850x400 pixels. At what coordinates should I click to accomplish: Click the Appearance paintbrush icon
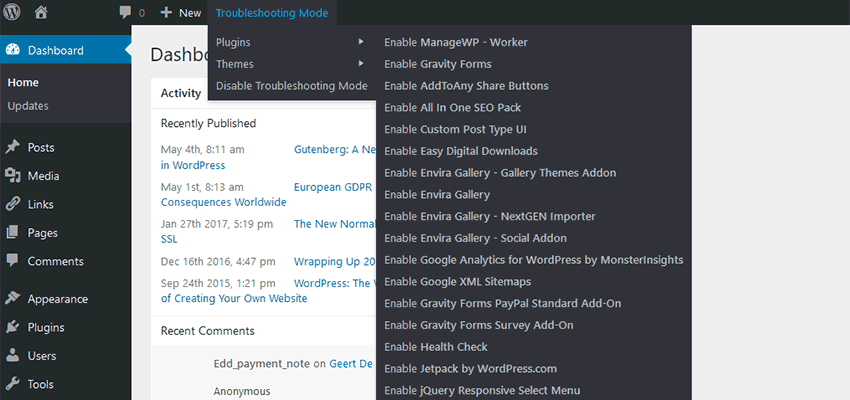tap(13, 298)
